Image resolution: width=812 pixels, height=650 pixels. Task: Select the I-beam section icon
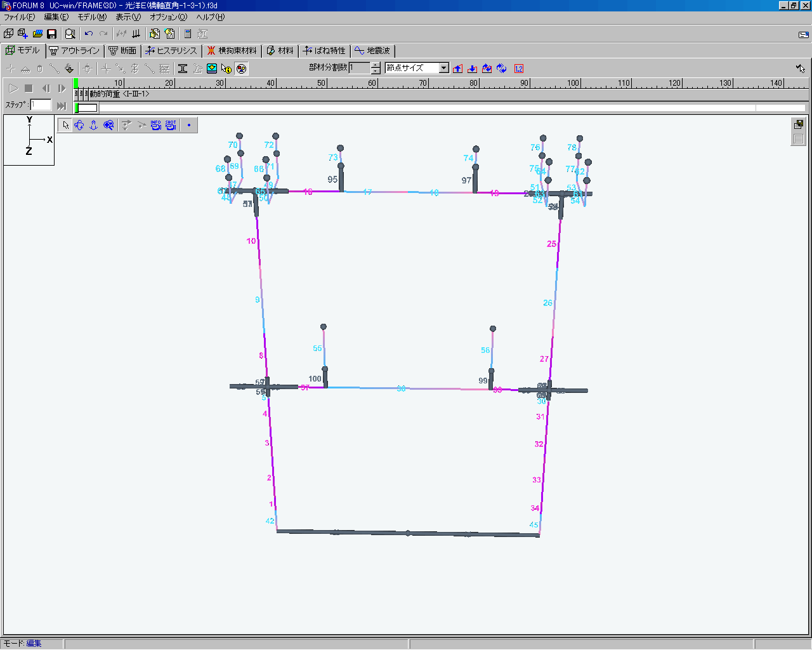click(x=183, y=69)
